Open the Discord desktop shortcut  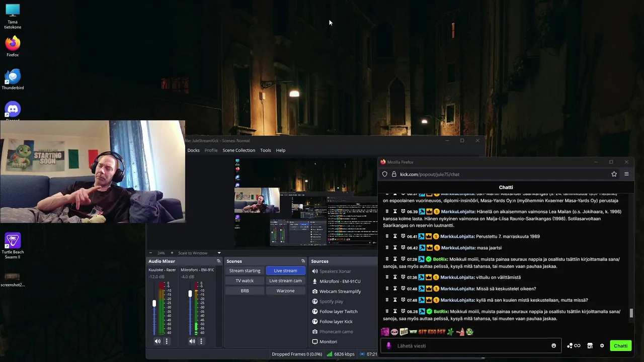point(13,111)
